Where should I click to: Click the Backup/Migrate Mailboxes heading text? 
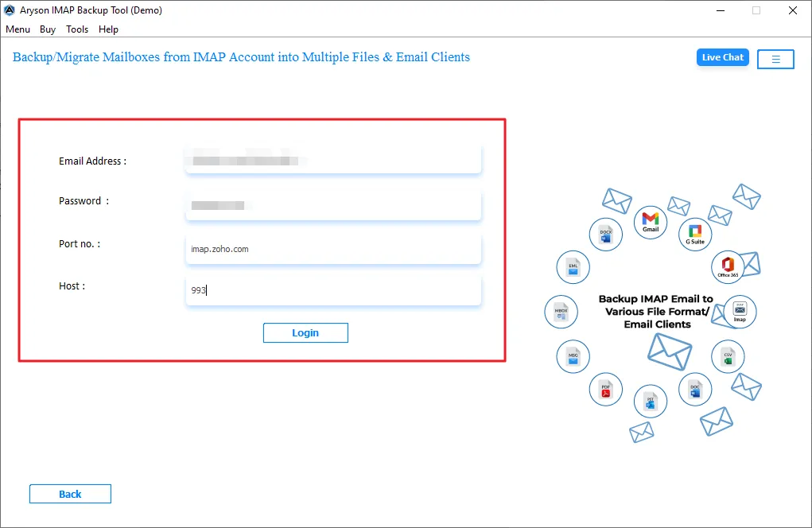241,57
